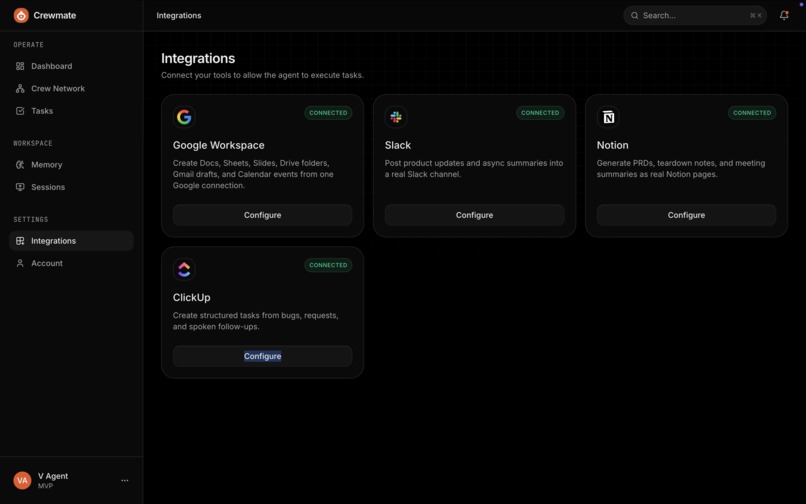The image size is (806, 504).
Task: Open Memory workspace page
Action: coord(71,165)
